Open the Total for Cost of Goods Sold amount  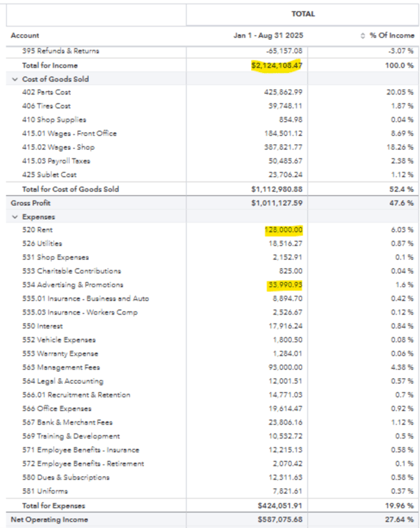click(x=276, y=189)
